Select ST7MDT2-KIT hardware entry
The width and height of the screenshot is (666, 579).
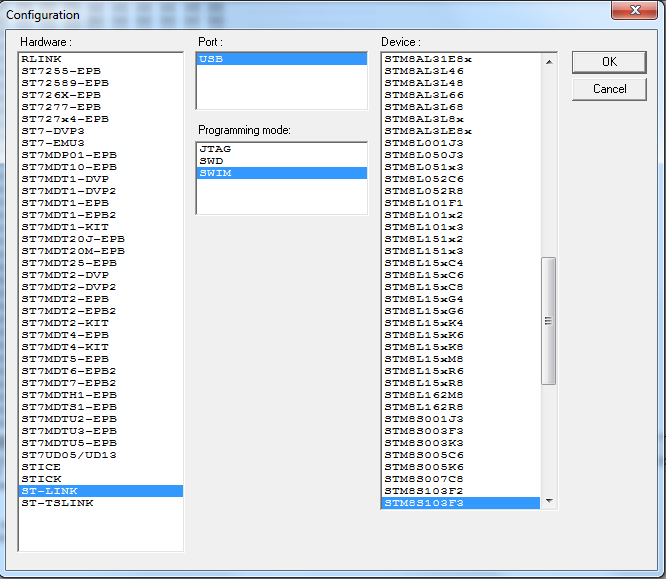coord(101,323)
